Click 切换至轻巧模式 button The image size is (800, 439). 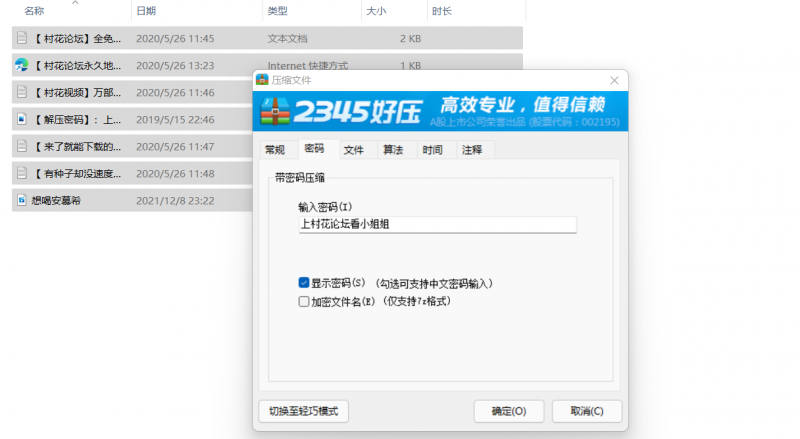coord(303,411)
